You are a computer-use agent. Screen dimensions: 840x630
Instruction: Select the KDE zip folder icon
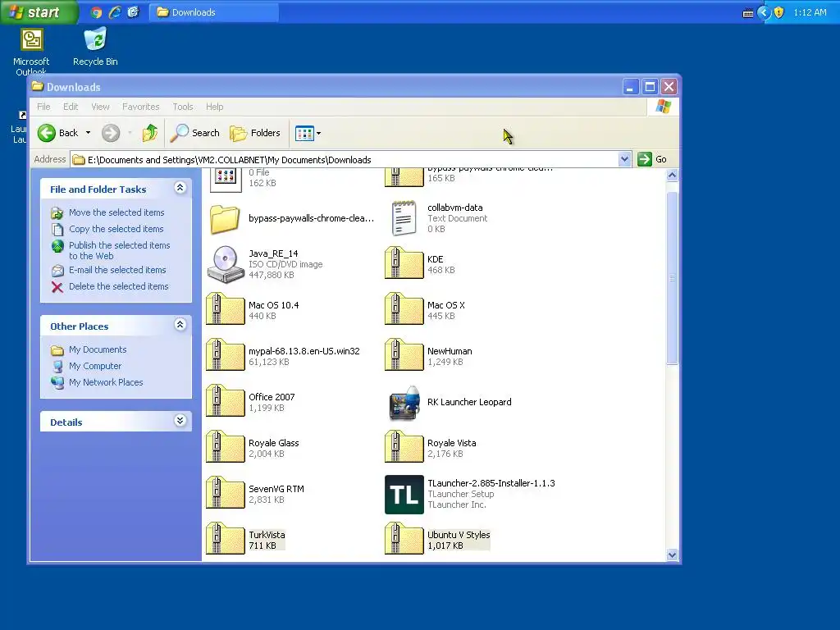[x=404, y=263]
